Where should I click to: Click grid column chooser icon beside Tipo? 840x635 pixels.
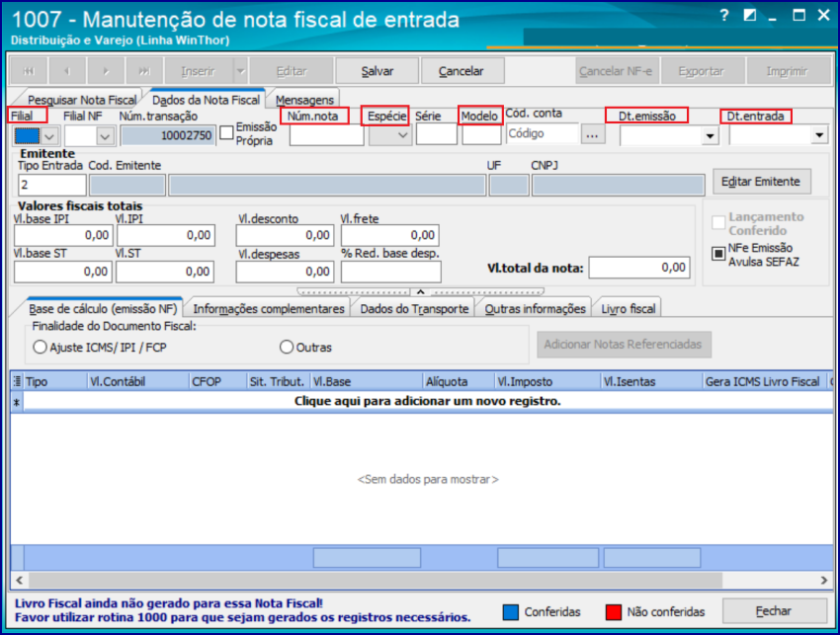pos(17,381)
